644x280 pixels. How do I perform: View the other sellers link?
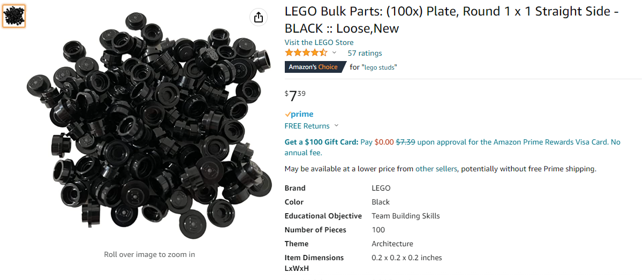436,169
